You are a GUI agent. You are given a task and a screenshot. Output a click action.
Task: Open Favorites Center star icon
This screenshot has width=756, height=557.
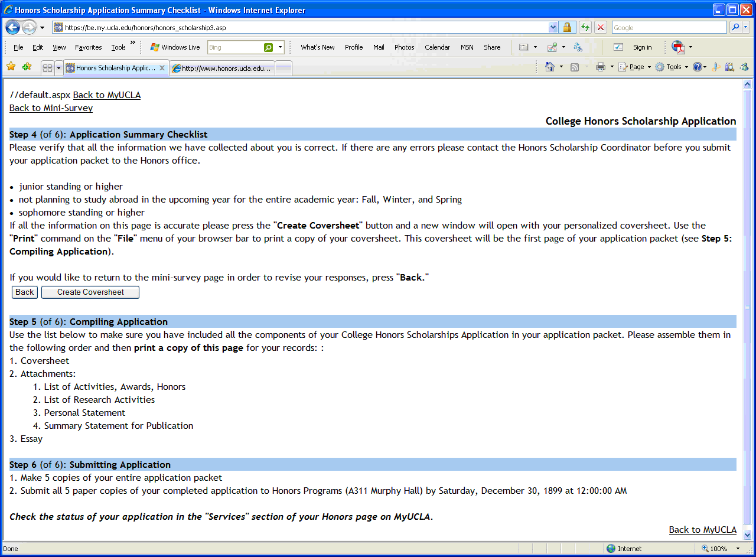[11, 67]
